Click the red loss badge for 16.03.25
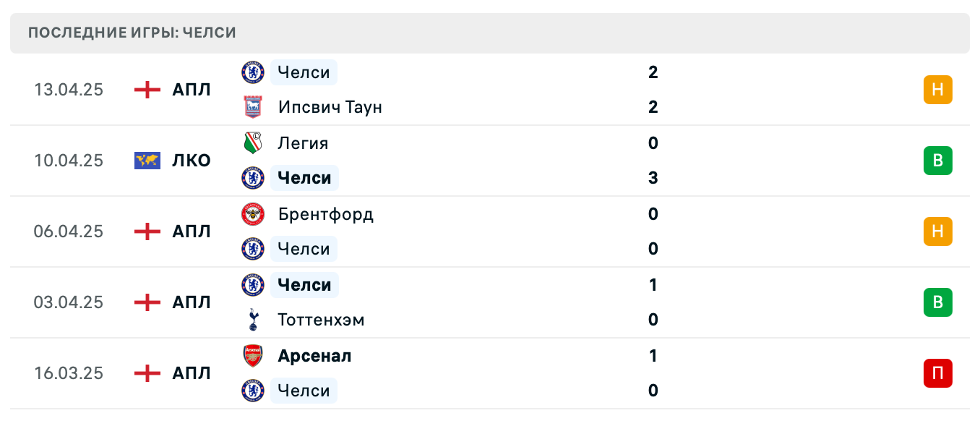The height and width of the screenshot is (421, 980). (937, 373)
